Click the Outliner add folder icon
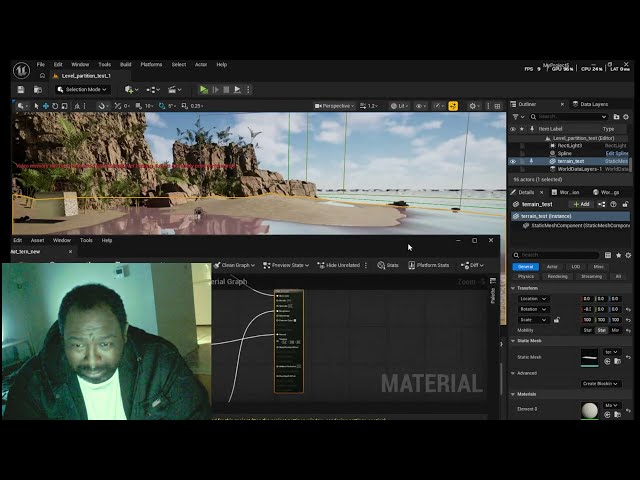This screenshot has width=640, height=480. [x=616, y=117]
